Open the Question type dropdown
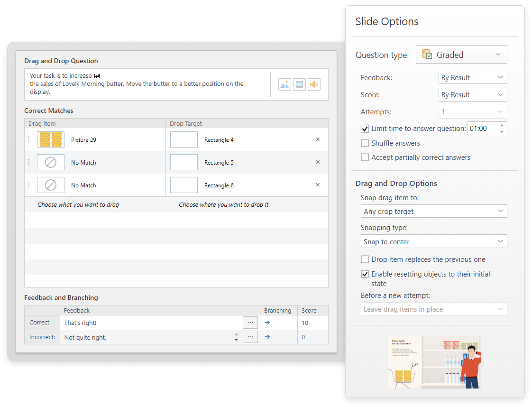 tap(461, 55)
